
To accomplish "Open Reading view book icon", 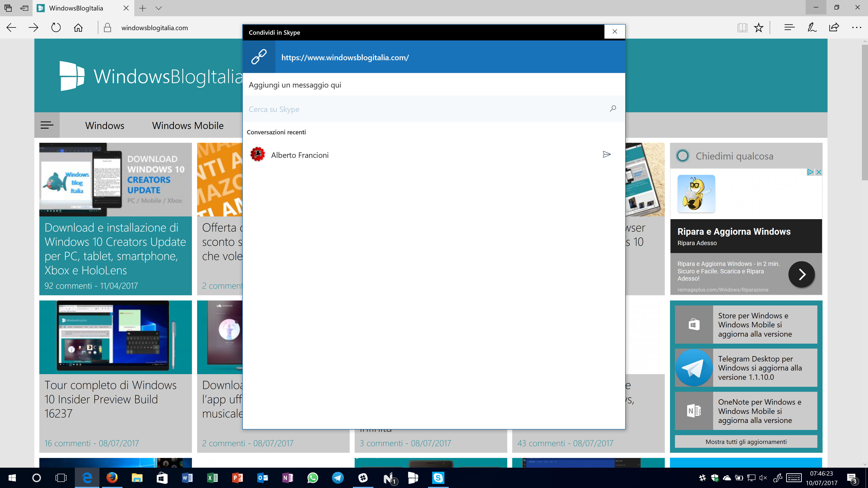I will 742,28.
